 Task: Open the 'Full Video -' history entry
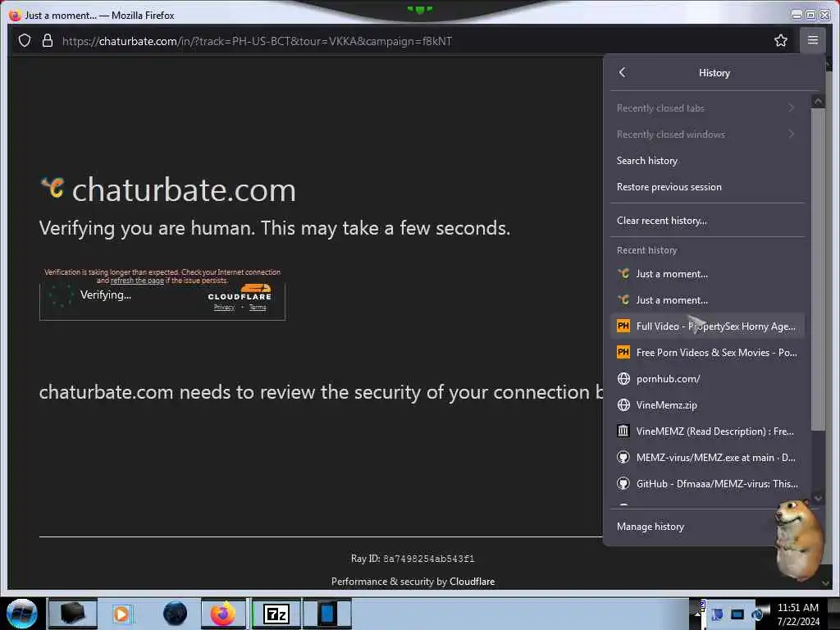click(707, 326)
